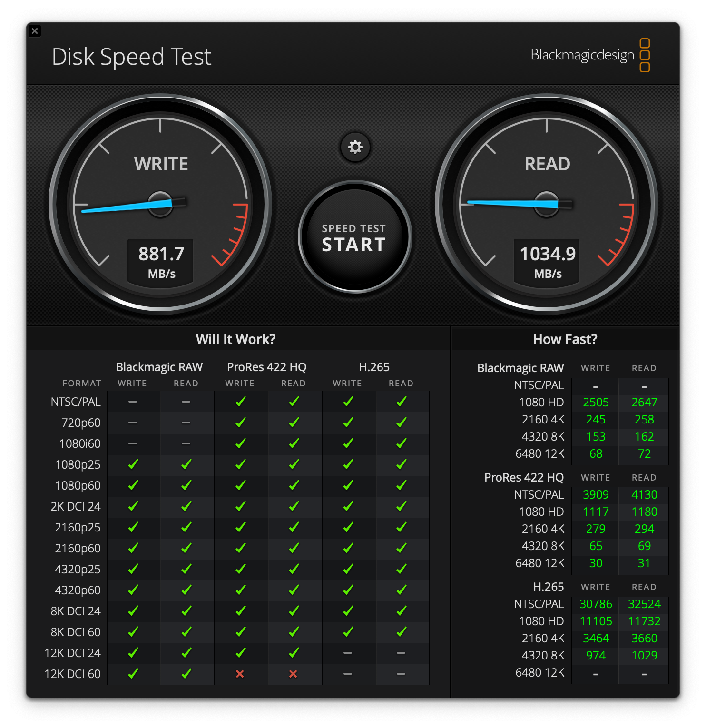The image size is (706, 728).
Task: Click the 1117 ProRes 1080 HD write value
Action: (596, 512)
